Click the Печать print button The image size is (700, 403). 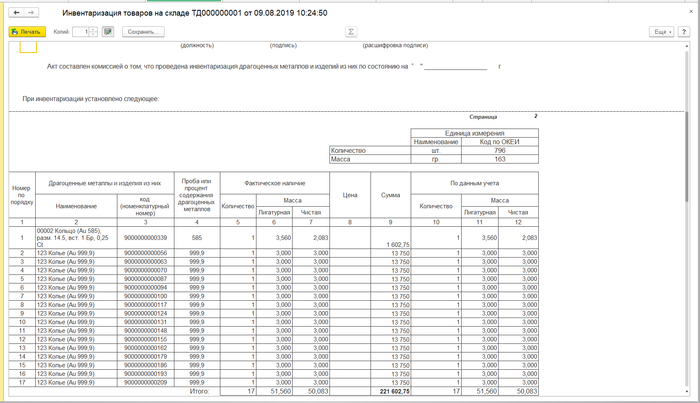pos(27,32)
